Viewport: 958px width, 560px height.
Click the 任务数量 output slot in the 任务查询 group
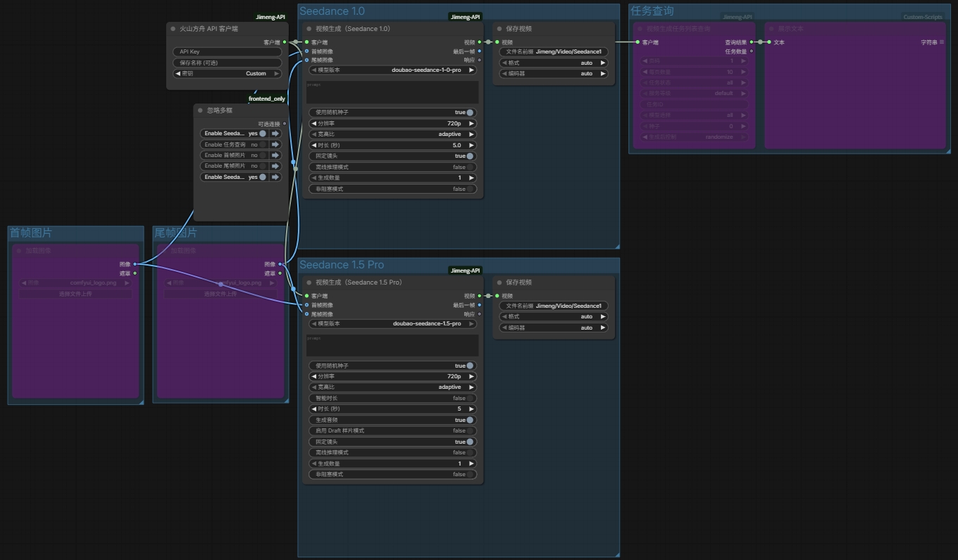point(752,51)
